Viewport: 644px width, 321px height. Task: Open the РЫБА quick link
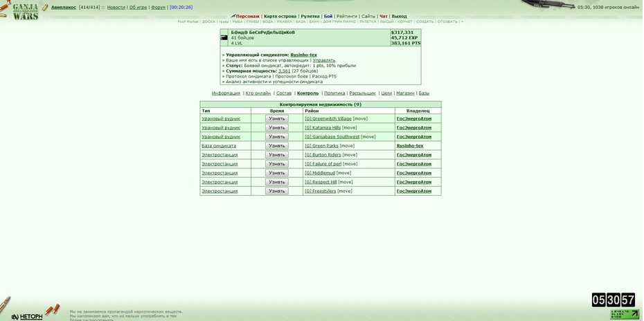point(238,21)
